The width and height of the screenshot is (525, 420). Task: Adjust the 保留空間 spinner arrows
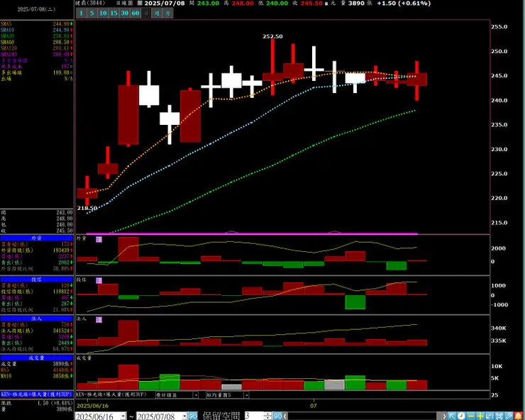[267, 416]
